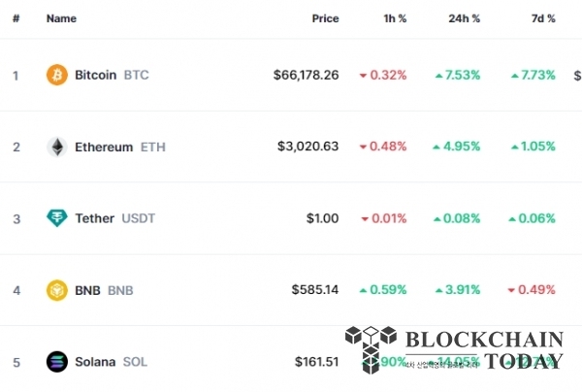Screen dimensions: 582x392
Task: Open the Solana SOL name link
Action: coord(111,362)
